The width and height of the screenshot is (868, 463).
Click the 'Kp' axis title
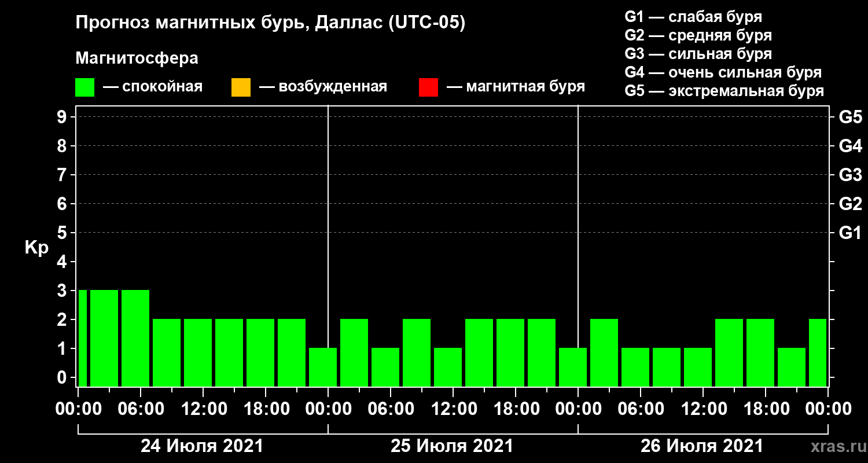click(x=36, y=248)
